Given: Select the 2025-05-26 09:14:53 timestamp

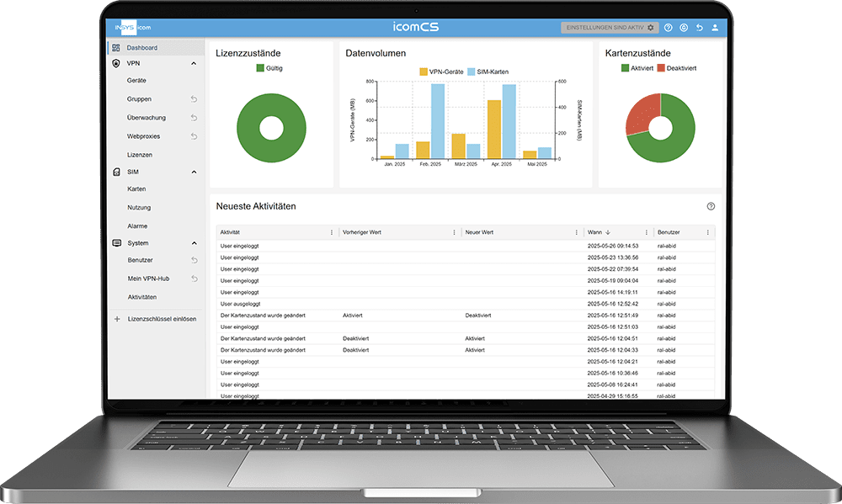Looking at the screenshot, I should [x=613, y=246].
